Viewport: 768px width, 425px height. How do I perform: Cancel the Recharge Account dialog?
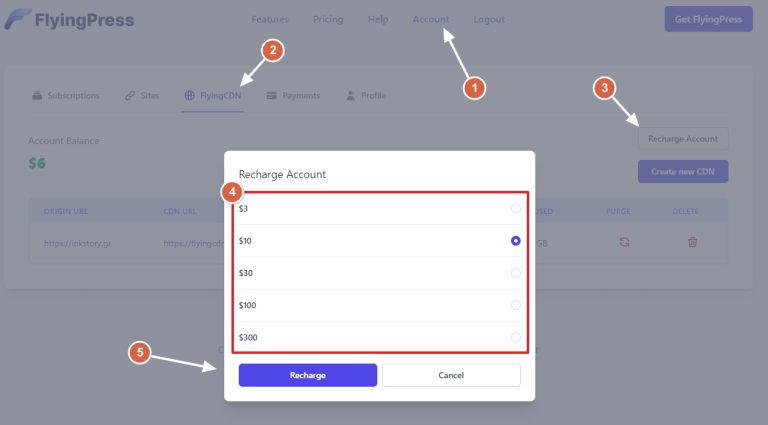click(x=451, y=375)
